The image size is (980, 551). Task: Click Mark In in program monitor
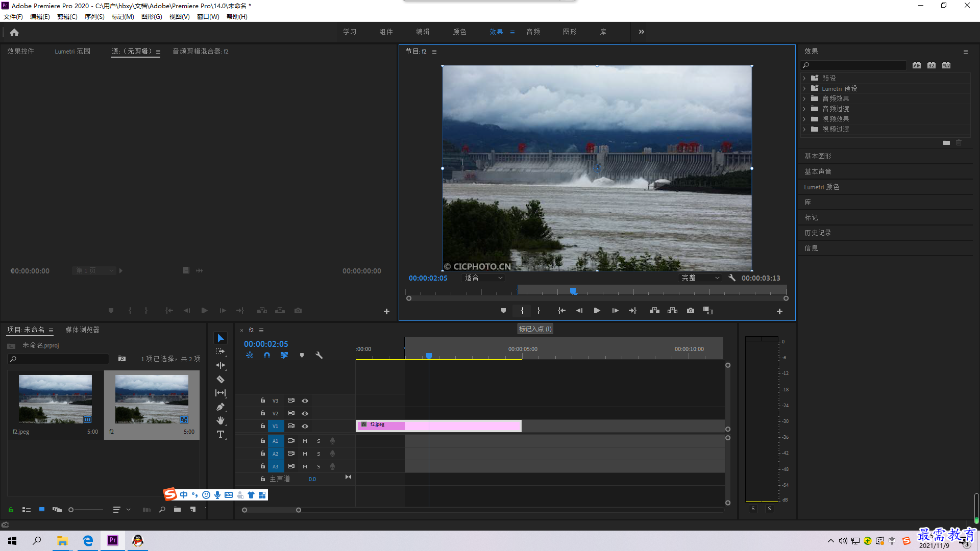coord(522,311)
